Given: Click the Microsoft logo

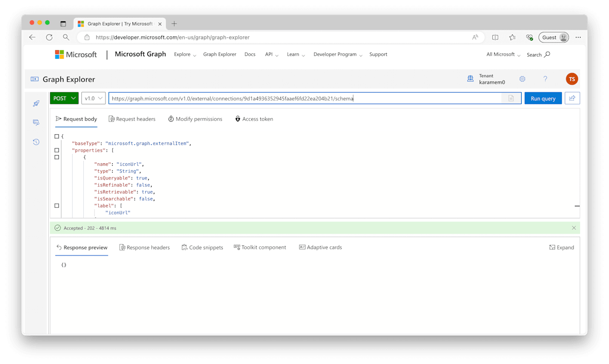Looking at the screenshot, I should pos(76,54).
